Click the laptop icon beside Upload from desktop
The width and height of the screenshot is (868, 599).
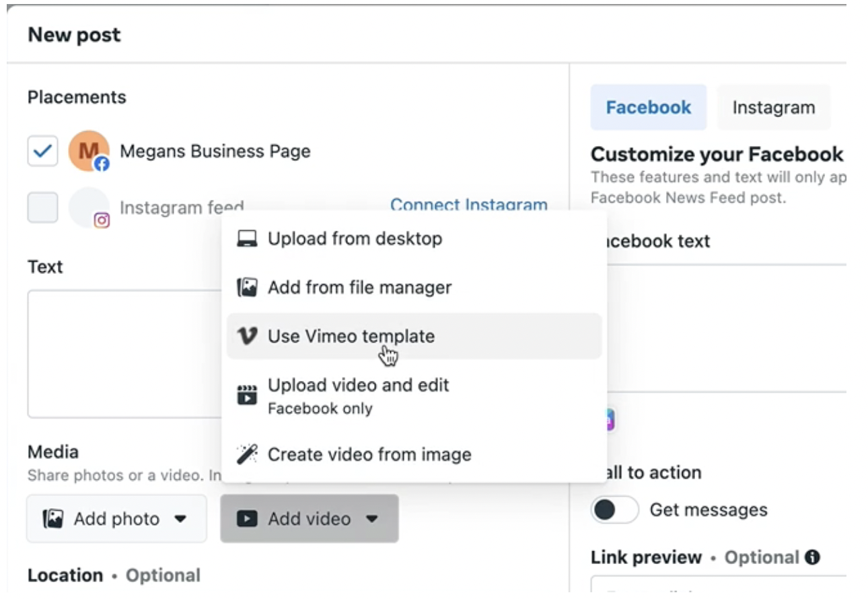pyautogui.click(x=248, y=239)
